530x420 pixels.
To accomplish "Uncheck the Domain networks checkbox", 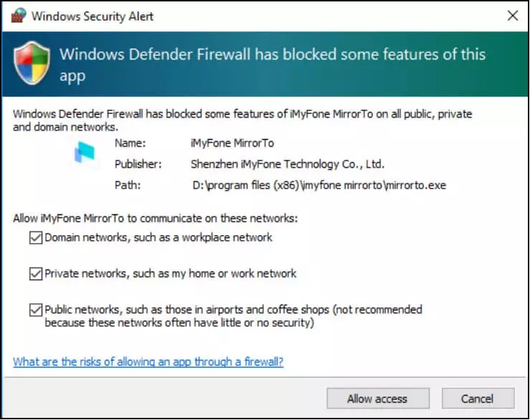I will coord(35,237).
